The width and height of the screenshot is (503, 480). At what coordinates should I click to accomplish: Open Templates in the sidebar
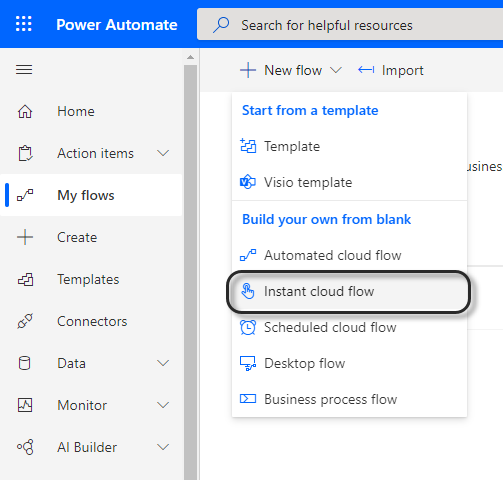[x=91, y=279]
